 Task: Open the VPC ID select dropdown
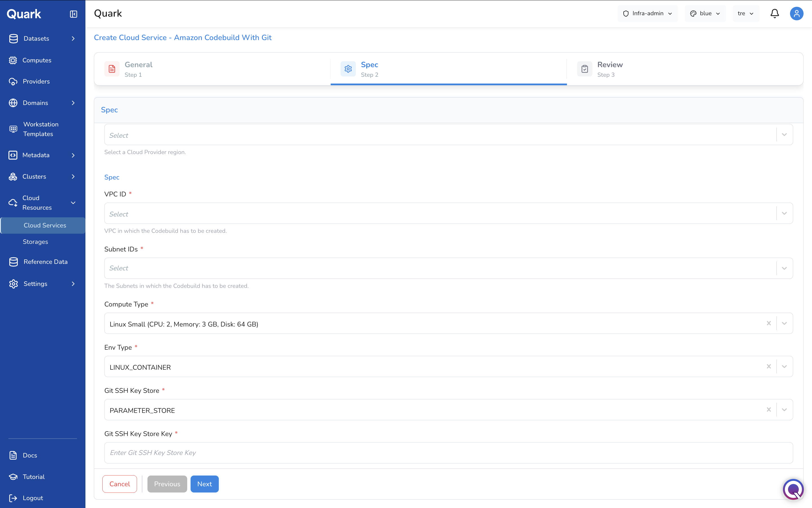(448, 213)
